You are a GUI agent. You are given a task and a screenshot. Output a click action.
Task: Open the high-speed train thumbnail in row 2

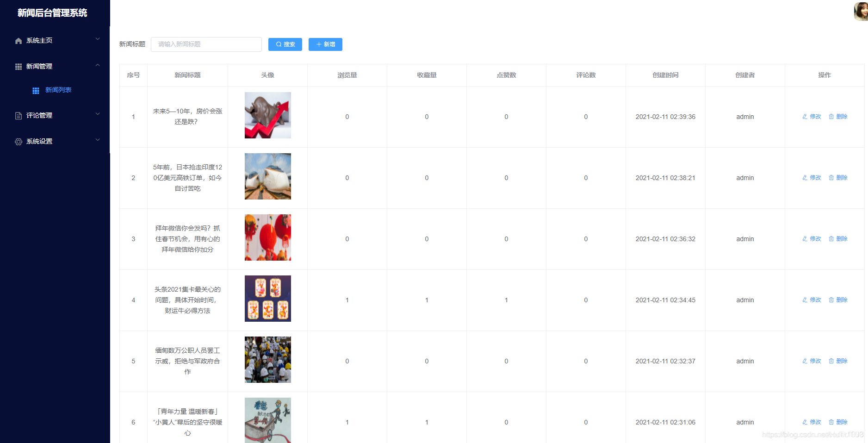click(268, 176)
